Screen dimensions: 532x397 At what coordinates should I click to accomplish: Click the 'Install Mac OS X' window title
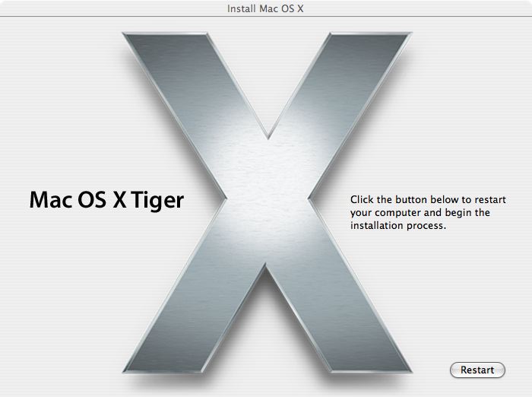point(265,8)
